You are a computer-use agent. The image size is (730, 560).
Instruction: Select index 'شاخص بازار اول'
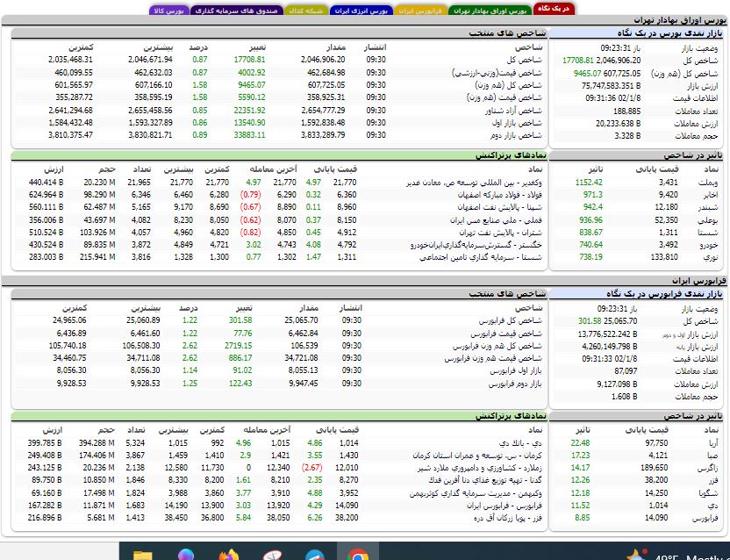518,123
